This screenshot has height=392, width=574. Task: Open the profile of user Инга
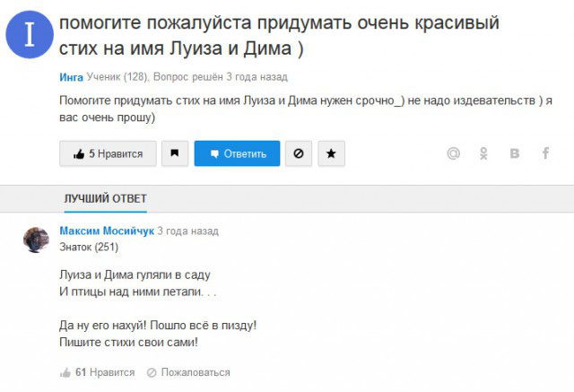pyautogui.click(x=71, y=77)
